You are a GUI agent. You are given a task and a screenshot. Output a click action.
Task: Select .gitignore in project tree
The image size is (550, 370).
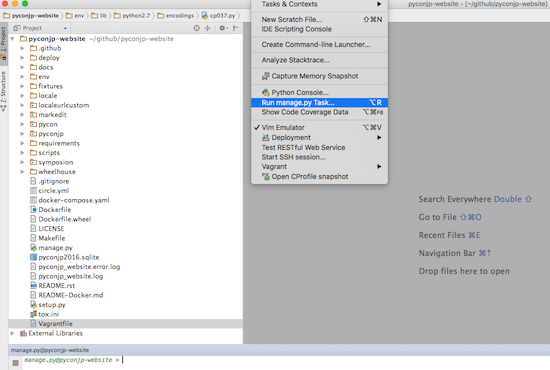[x=54, y=181]
